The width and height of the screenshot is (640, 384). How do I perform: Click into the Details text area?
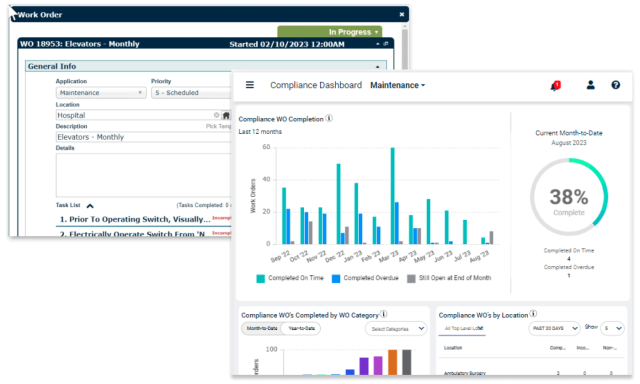pyautogui.click(x=143, y=175)
